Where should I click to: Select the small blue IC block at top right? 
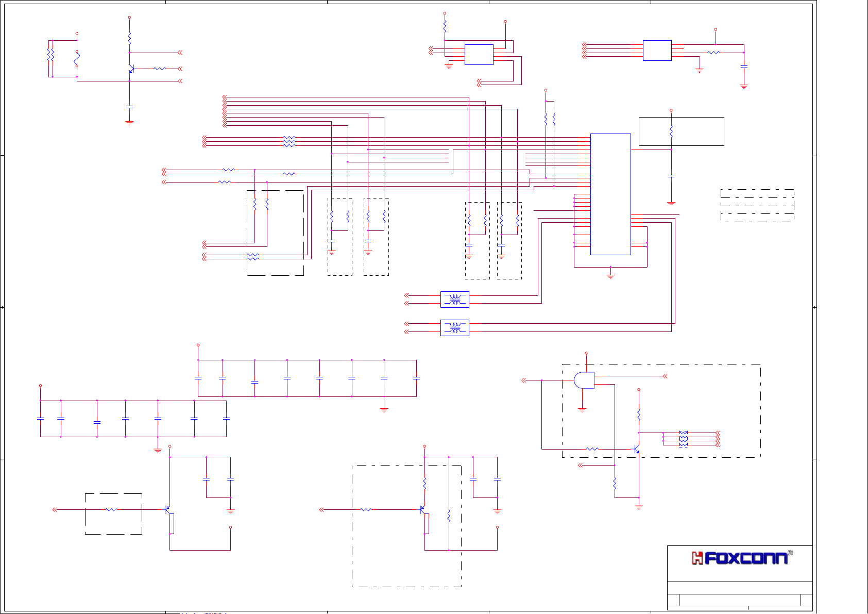pyautogui.click(x=657, y=51)
